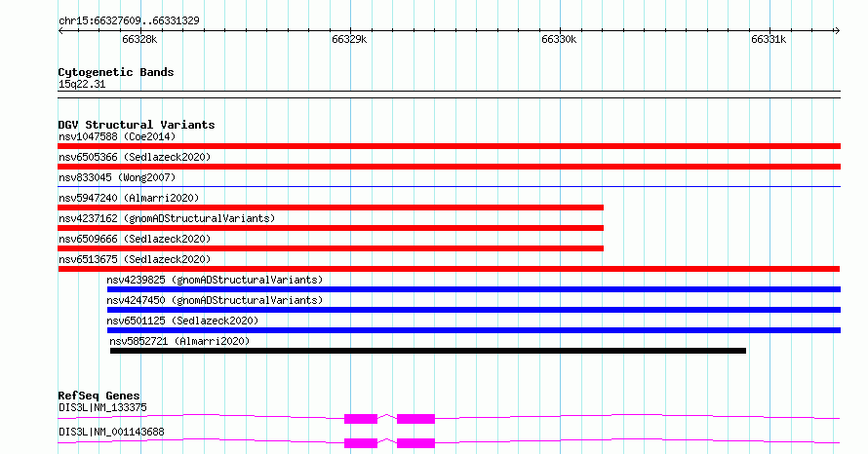Click first exon of DIS3L|NM_133375
This screenshot has height=454, width=868.
coord(361,419)
